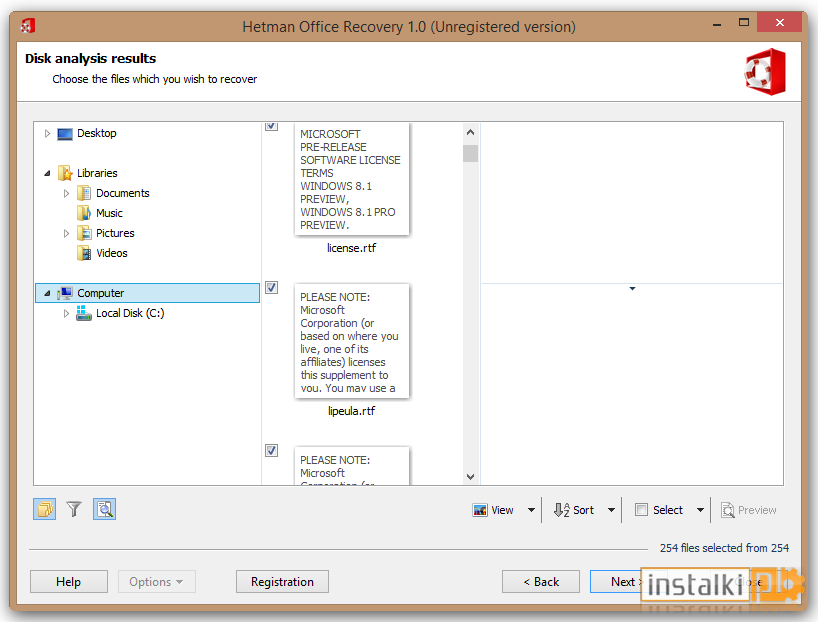Select the Music tree item label
Viewport: 818px width, 622px height.
point(110,213)
